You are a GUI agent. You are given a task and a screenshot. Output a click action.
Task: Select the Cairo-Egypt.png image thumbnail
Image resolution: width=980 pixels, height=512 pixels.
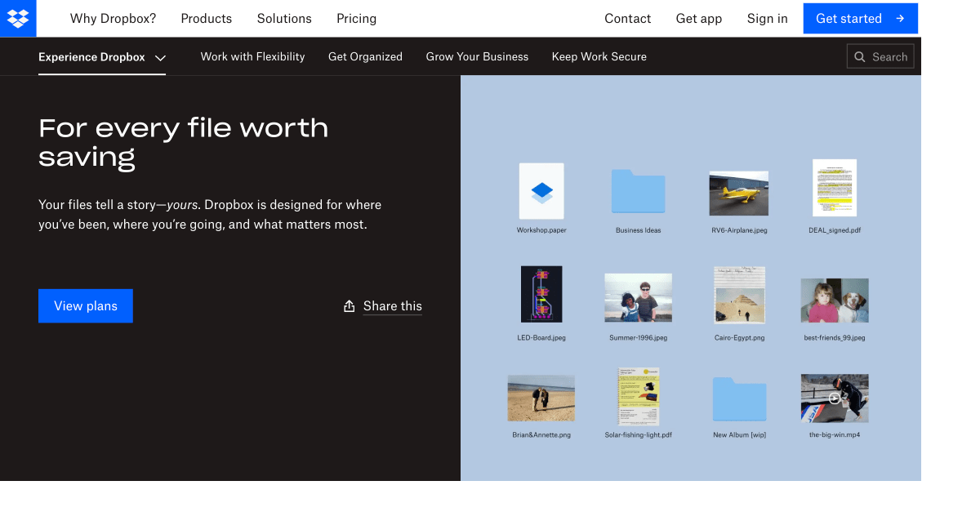(x=738, y=296)
